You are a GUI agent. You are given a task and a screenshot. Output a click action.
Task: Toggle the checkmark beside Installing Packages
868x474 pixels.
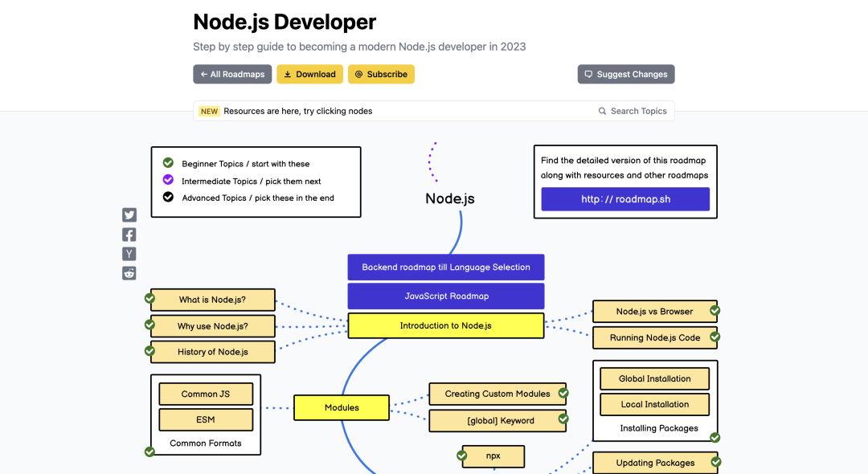pyautogui.click(x=714, y=437)
